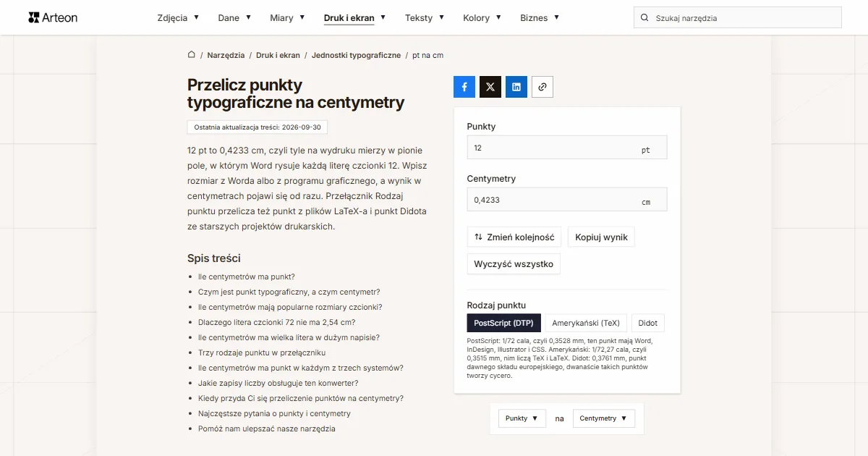Open the Biznes menu

coord(540,17)
